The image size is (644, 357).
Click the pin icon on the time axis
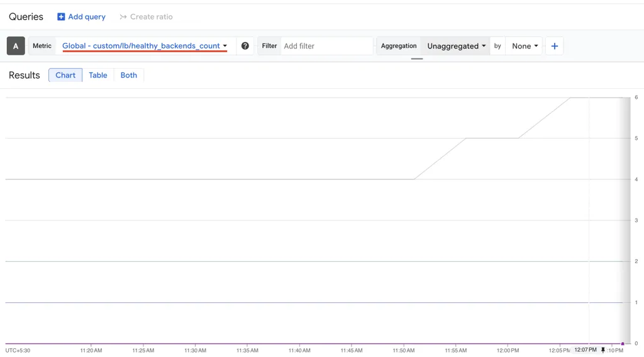(x=603, y=350)
